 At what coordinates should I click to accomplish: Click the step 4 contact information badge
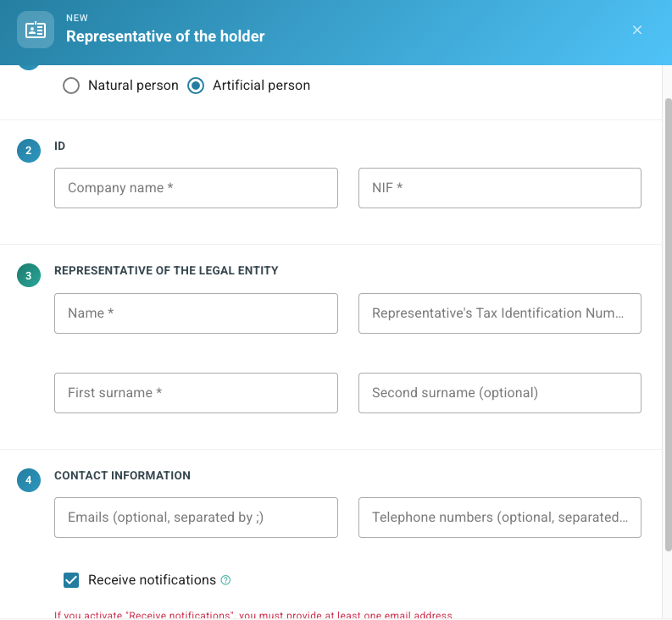pos(29,480)
